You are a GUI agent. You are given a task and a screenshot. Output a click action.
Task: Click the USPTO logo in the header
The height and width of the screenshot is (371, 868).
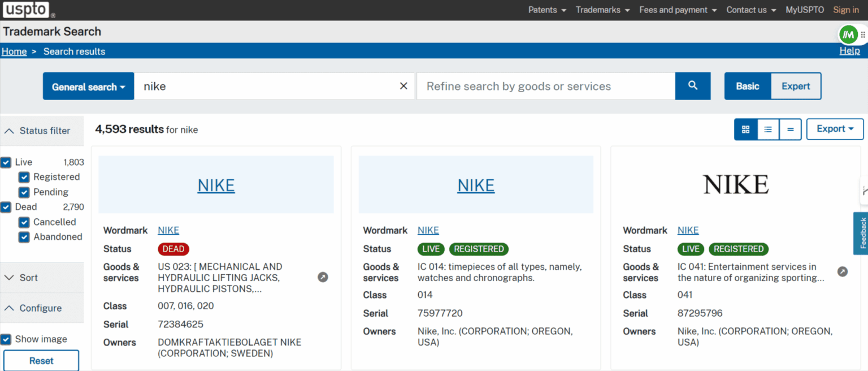click(x=26, y=10)
